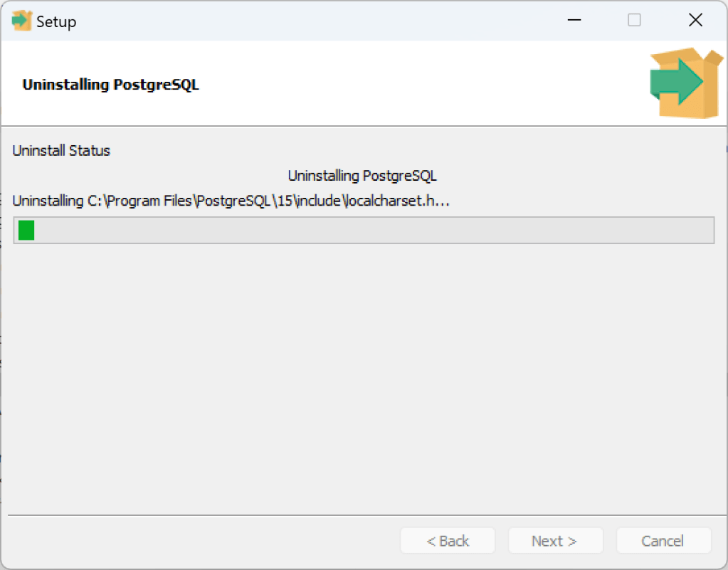Click the bold Uninstalling PostgreSQL heading
Screen dimensions: 728x570
[x=111, y=85]
